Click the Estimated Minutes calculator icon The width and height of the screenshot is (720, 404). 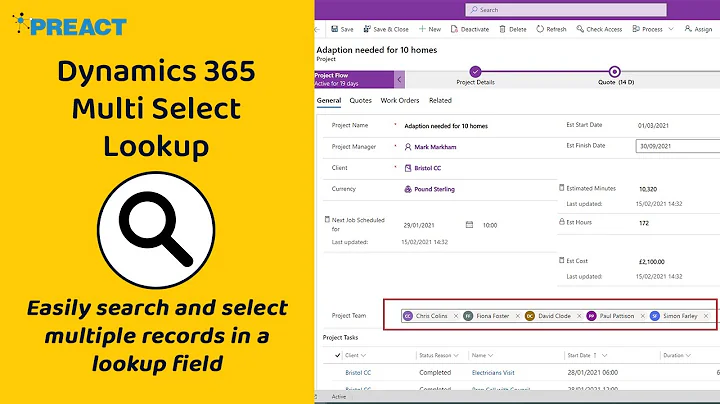point(562,188)
